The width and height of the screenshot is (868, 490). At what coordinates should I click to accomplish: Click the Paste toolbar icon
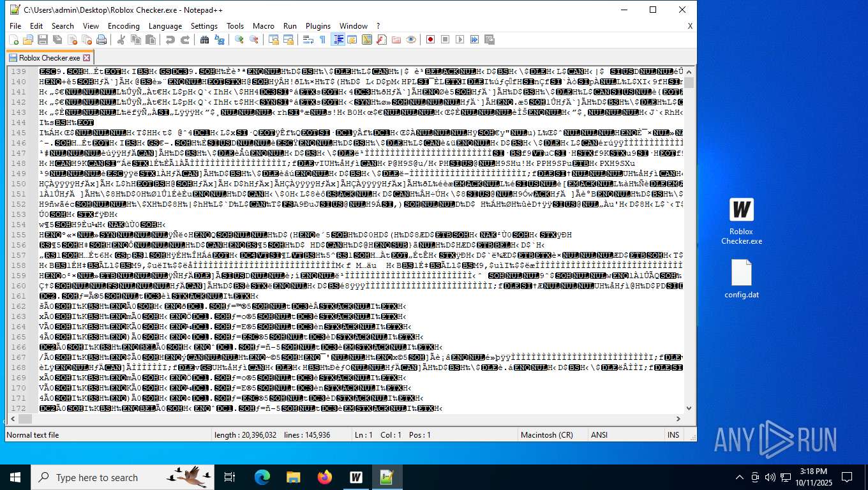coord(151,40)
